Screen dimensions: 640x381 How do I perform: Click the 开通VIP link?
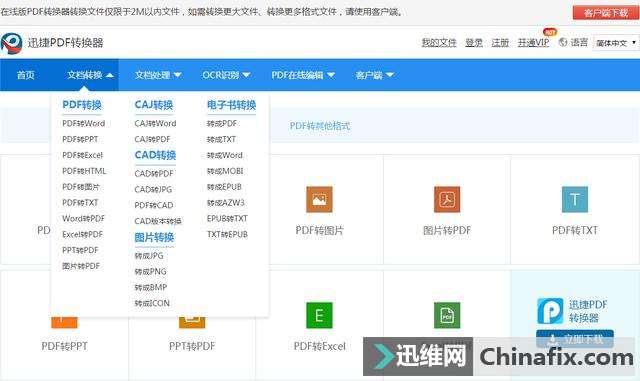(533, 42)
